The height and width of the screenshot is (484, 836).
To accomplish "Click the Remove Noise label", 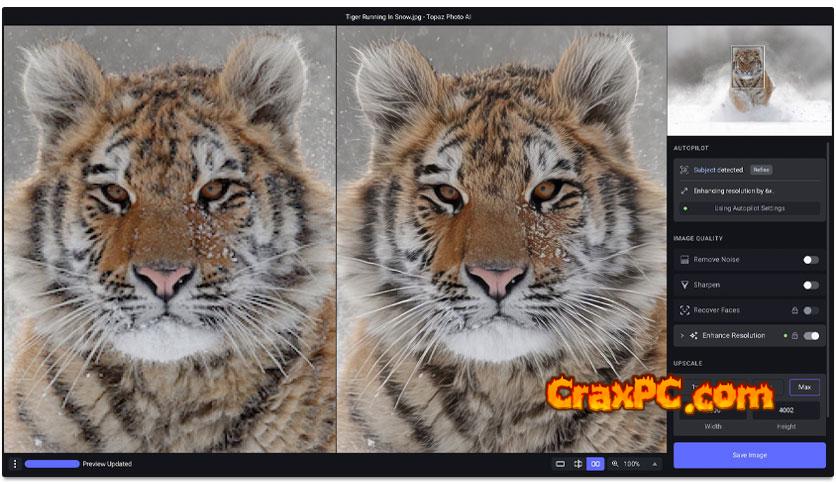I will (716, 260).
